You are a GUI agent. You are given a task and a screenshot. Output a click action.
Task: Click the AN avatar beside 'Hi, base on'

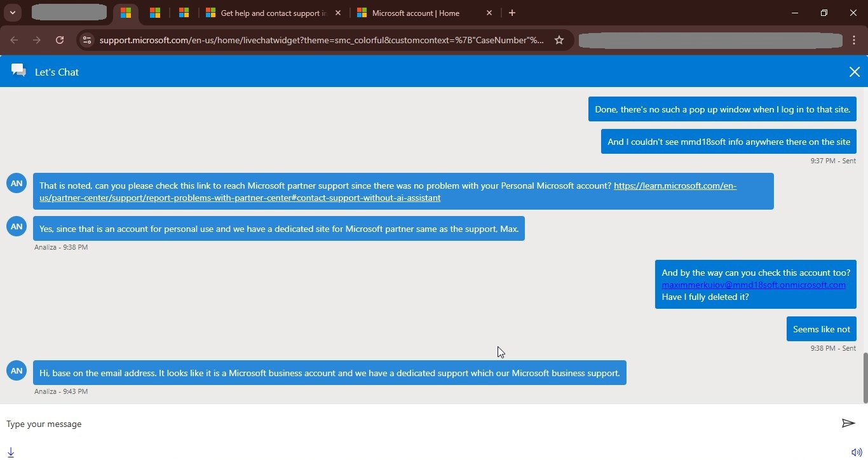17,370
